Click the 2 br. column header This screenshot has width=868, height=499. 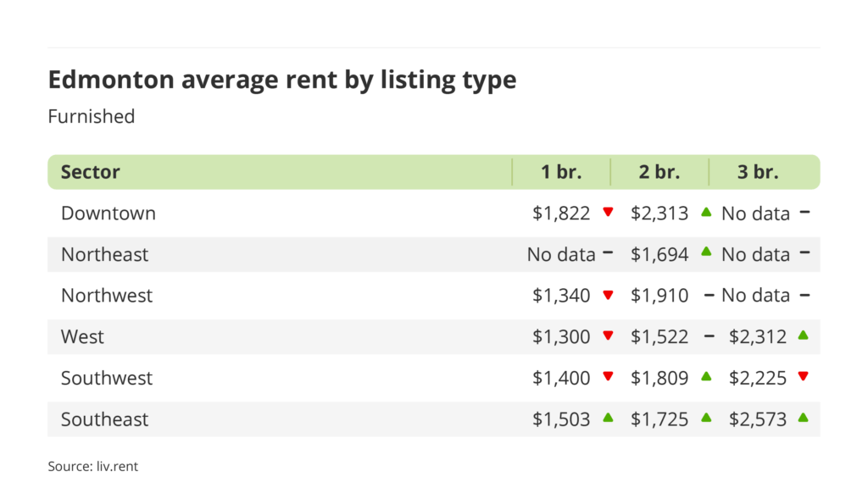[659, 172]
